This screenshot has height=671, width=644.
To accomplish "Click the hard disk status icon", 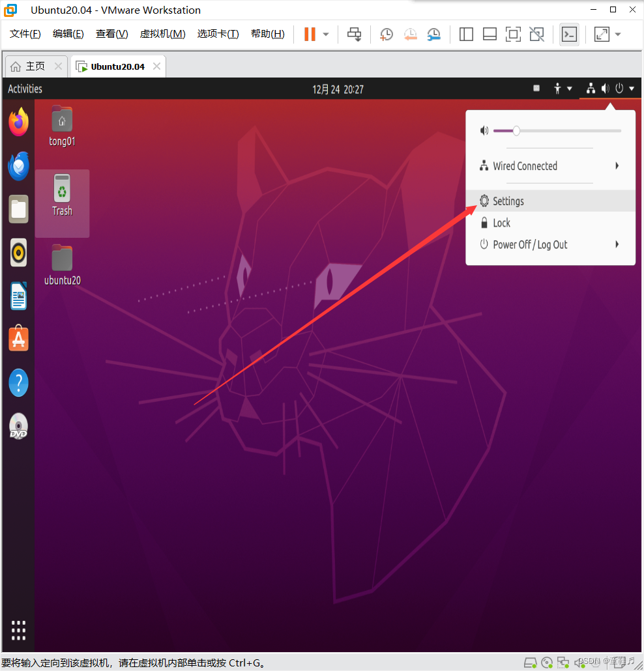I will coord(531,663).
